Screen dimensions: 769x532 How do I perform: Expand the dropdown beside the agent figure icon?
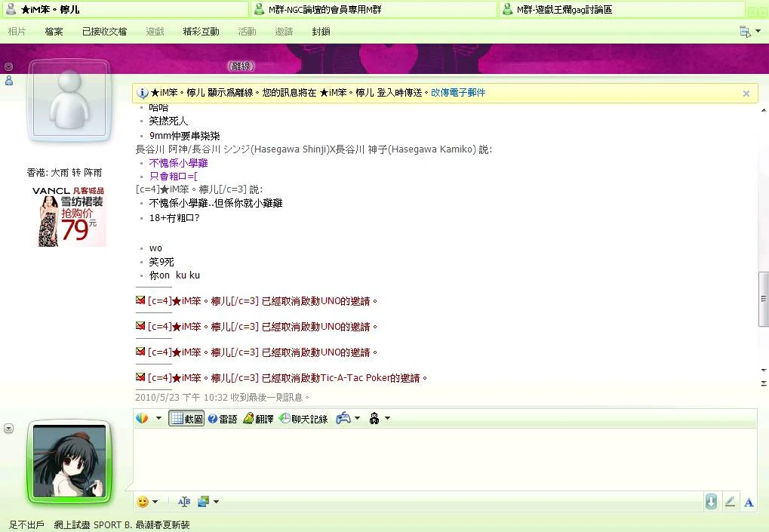click(x=387, y=419)
